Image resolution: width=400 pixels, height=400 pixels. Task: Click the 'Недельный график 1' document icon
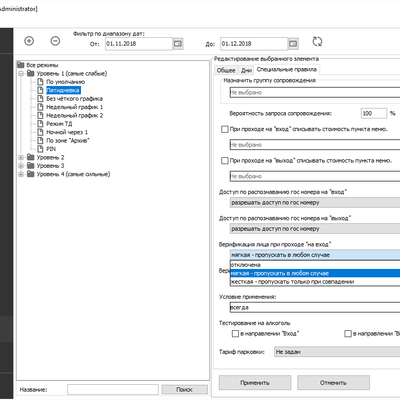(40, 107)
